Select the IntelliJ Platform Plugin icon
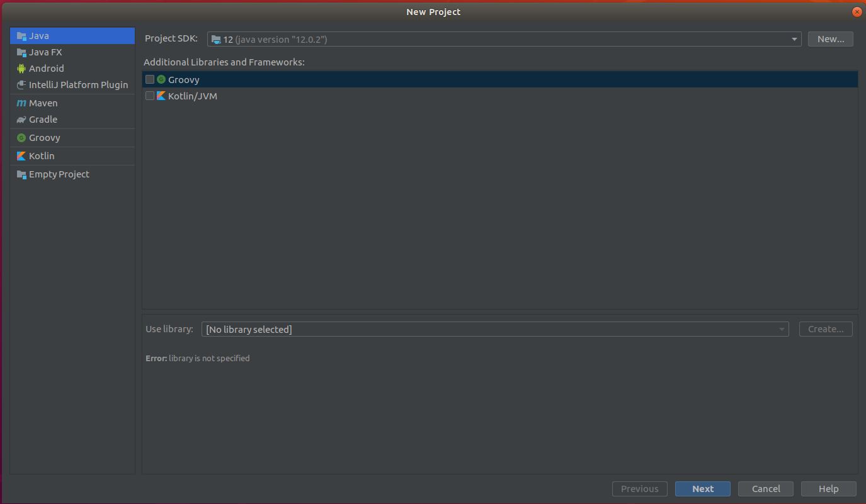This screenshot has width=866, height=504. point(21,85)
